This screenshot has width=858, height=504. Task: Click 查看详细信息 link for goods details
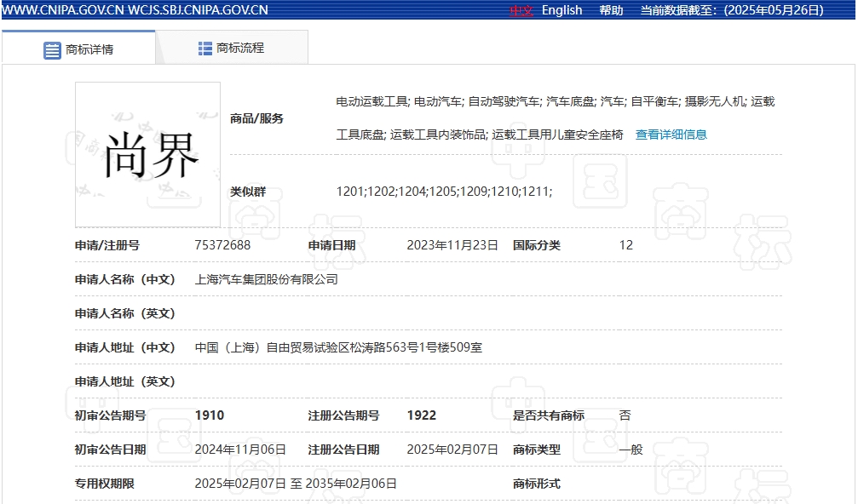click(x=671, y=135)
